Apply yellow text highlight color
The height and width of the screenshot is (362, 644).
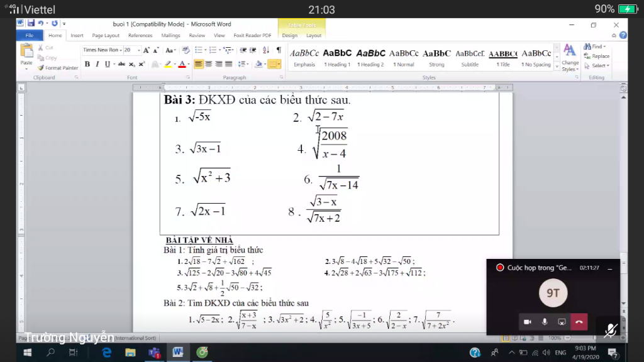point(168,64)
